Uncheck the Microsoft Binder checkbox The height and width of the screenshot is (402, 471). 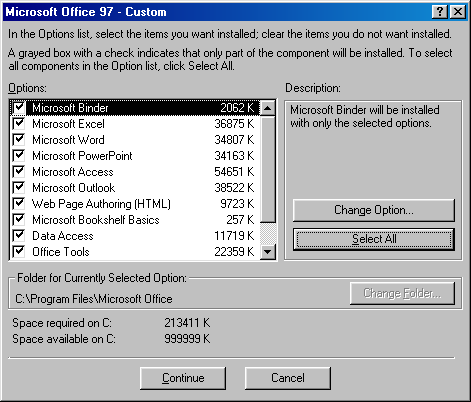19,107
